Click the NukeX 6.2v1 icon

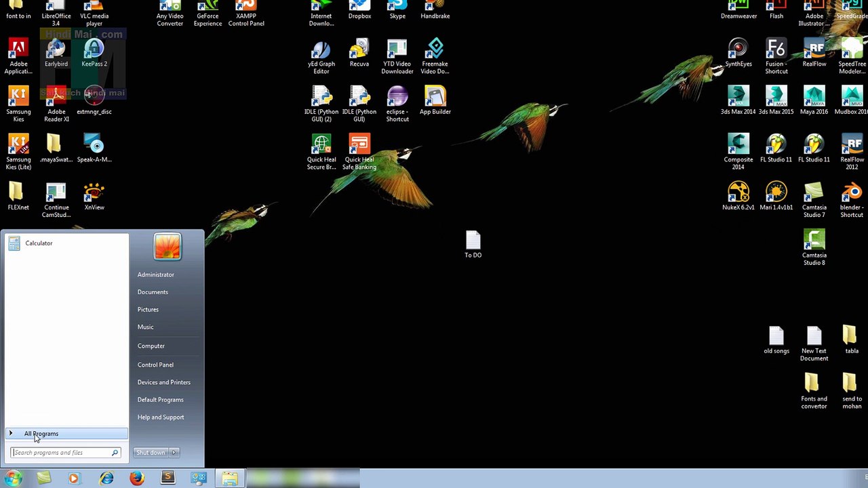pos(738,197)
